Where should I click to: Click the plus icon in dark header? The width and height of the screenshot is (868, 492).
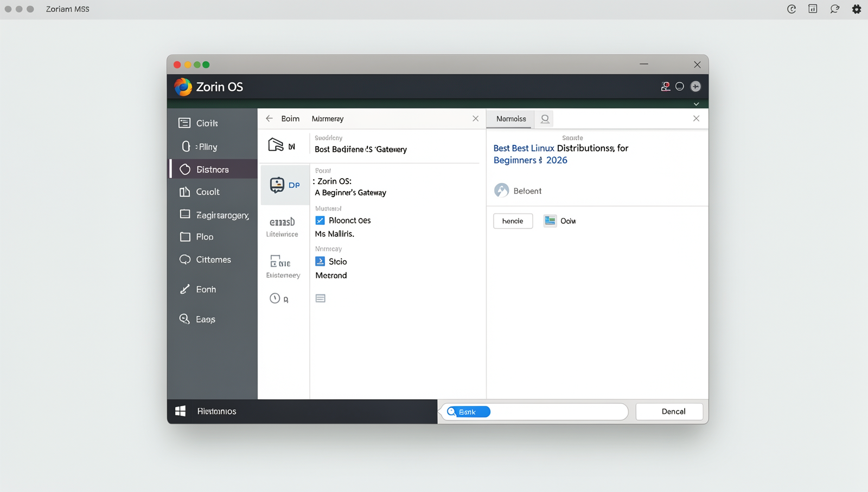[695, 86]
